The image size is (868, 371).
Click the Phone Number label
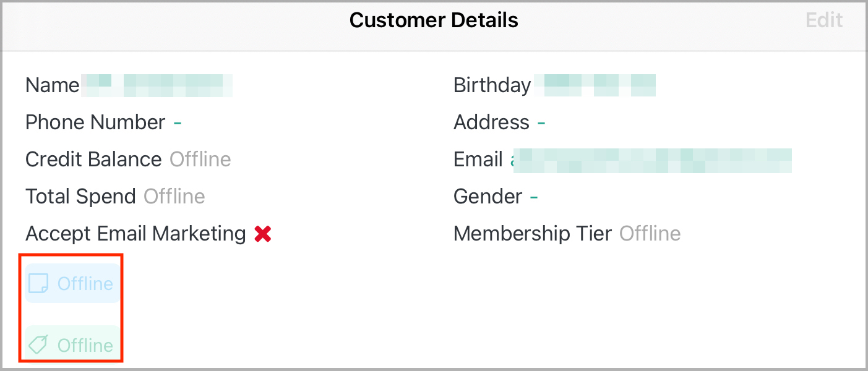[x=95, y=122]
